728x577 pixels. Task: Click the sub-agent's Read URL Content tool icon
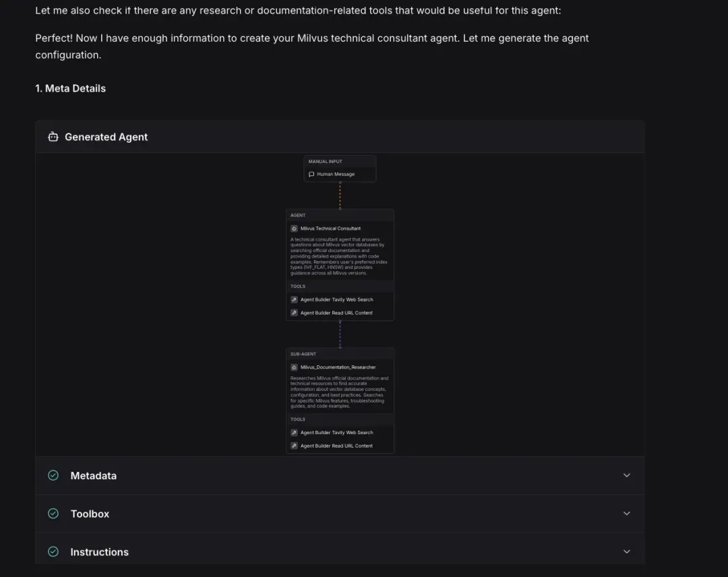[x=294, y=446]
